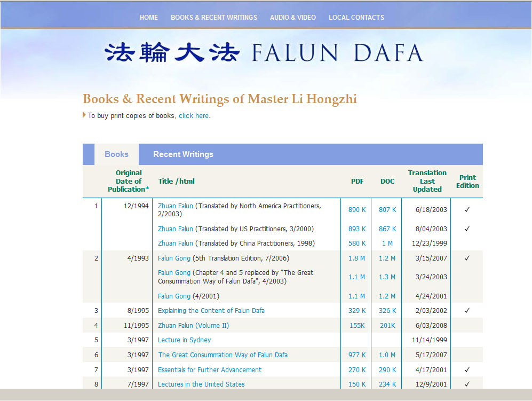
Task: Open Falun Gong Chapter 4 and 5 replaced edition
Action: [174, 272]
